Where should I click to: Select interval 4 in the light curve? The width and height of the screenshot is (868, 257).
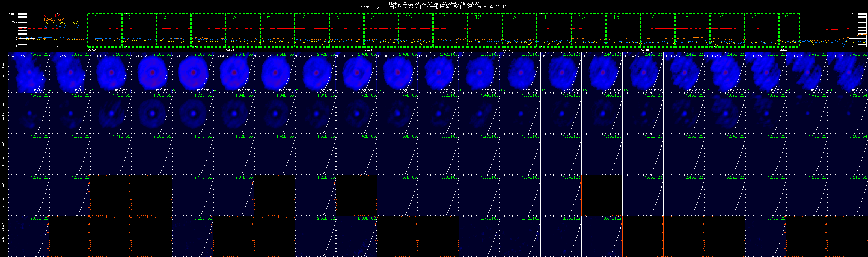click(x=208, y=30)
